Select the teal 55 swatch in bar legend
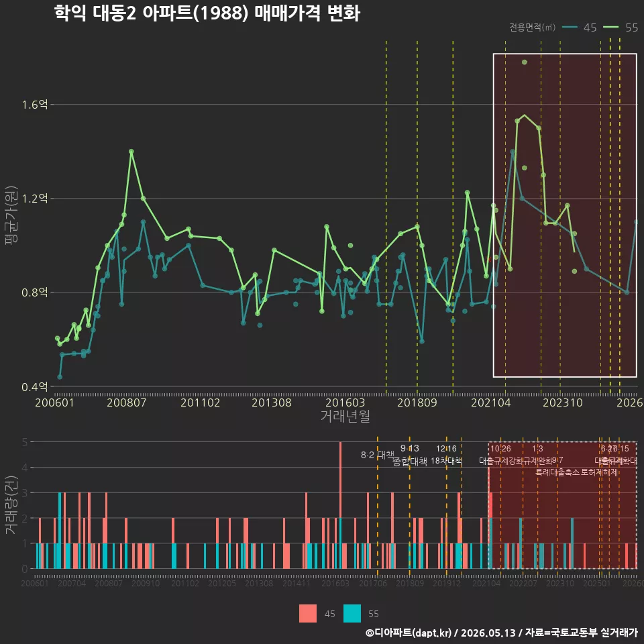The image size is (644, 644). (352, 614)
